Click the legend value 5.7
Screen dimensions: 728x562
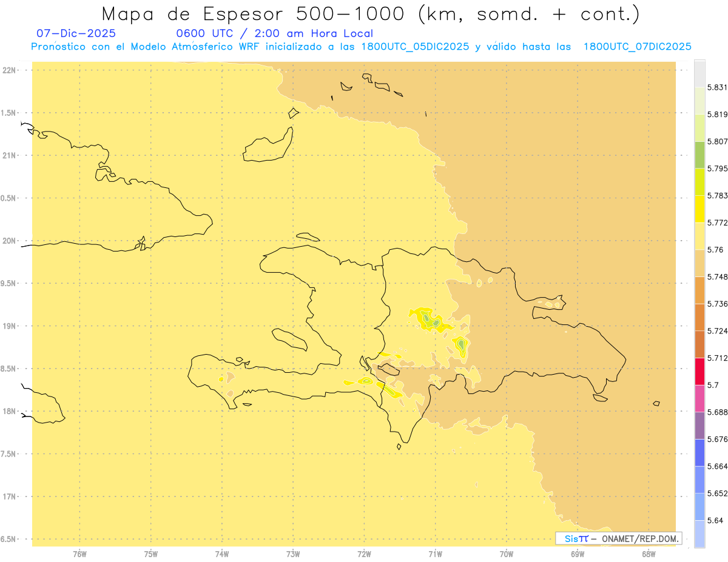(713, 385)
